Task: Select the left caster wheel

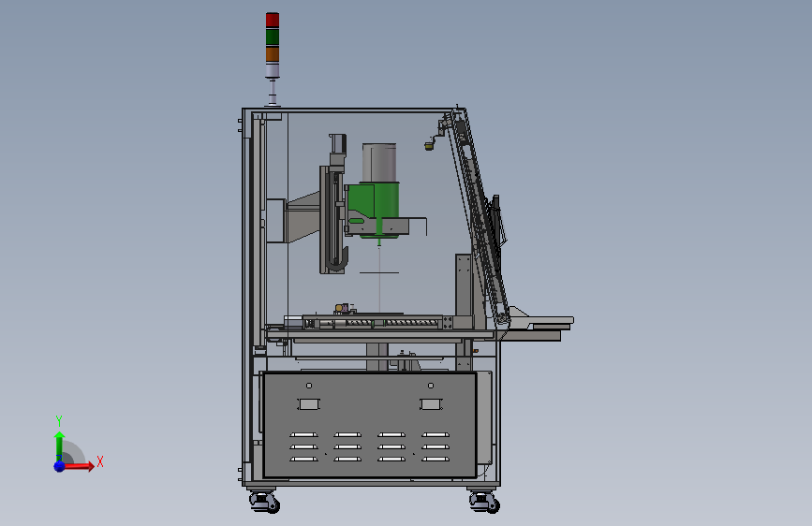Action: click(x=265, y=502)
